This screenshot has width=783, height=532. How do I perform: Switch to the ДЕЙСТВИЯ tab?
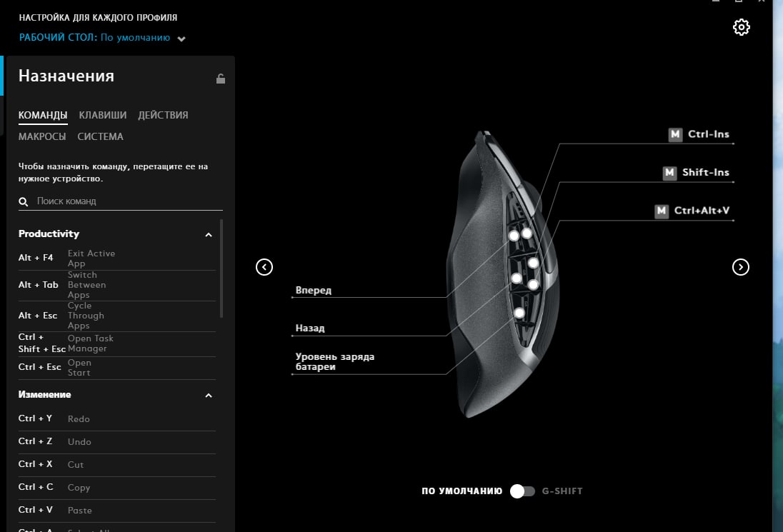click(164, 115)
